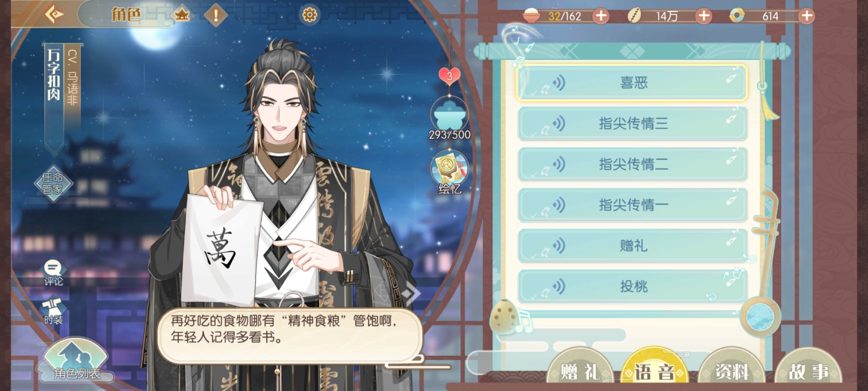Open the settings gear icon
868x391 pixels.
click(x=309, y=15)
